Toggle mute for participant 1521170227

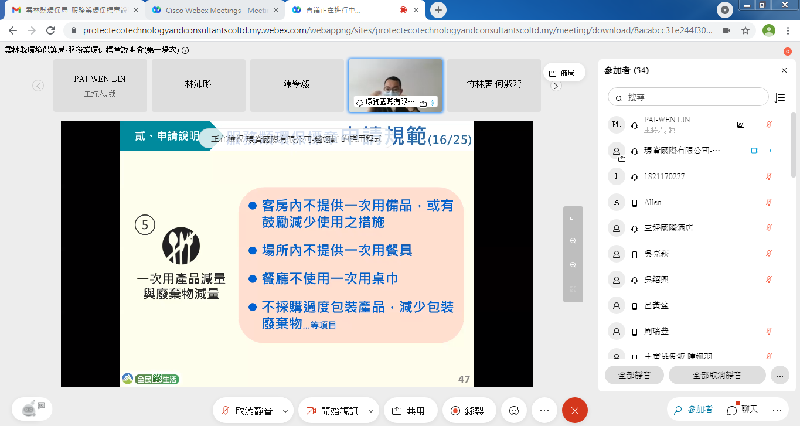point(768,177)
